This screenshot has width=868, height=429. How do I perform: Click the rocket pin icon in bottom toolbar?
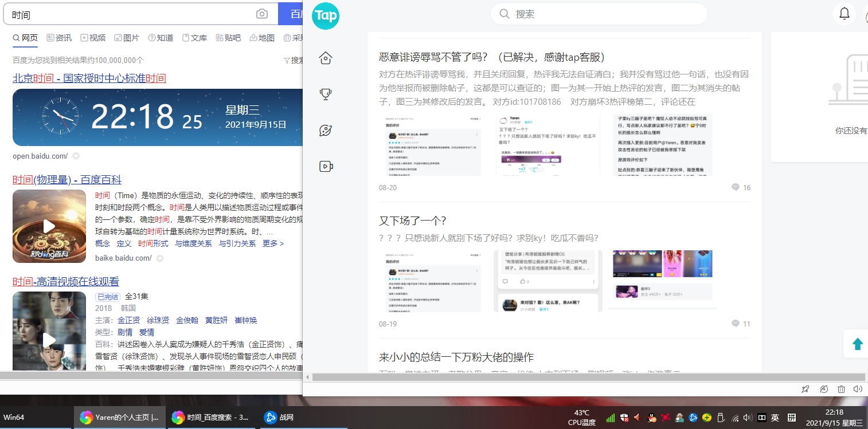(x=806, y=389)
